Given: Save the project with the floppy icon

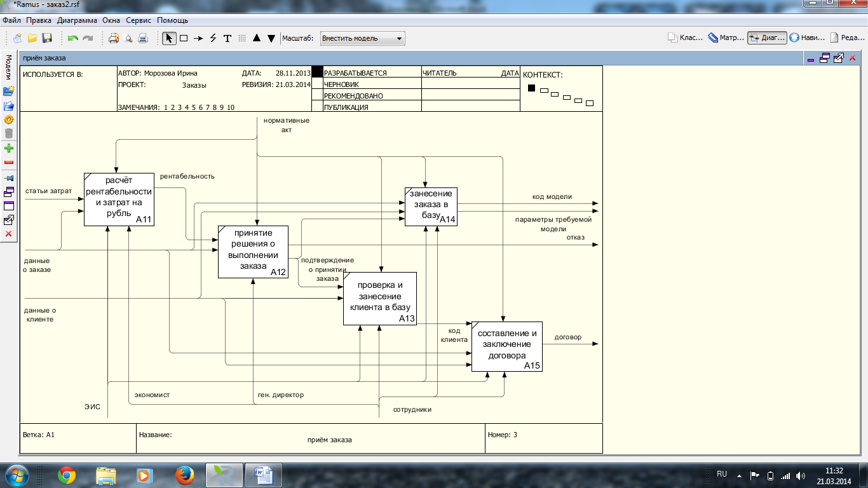Looking at the screenshot, I should [46, 38].
